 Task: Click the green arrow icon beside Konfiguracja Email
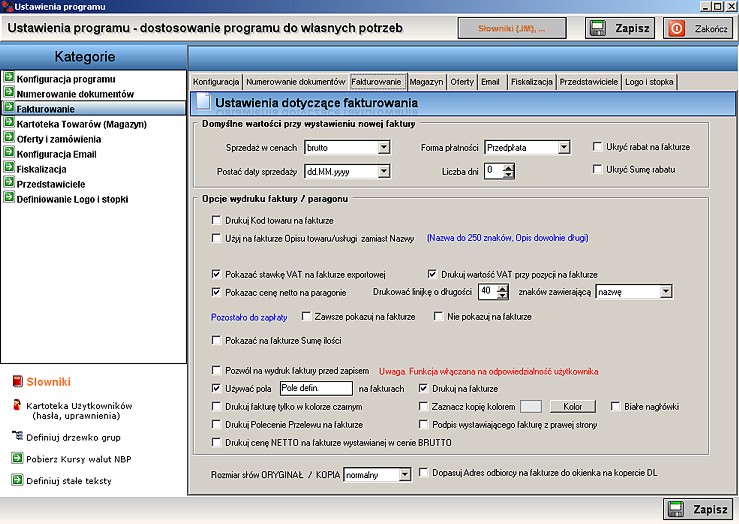(9, 153)
